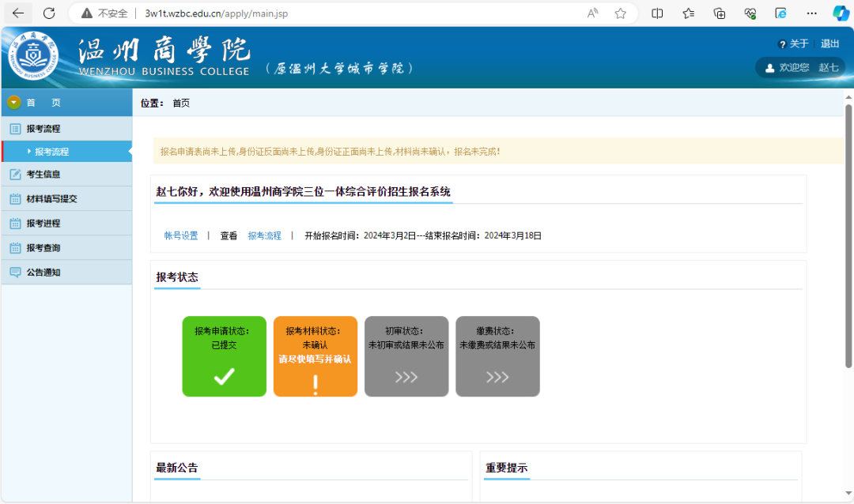Collapse the 首页 sidebar header arrow
Screen dimensions: 854x504
[13, 103]
